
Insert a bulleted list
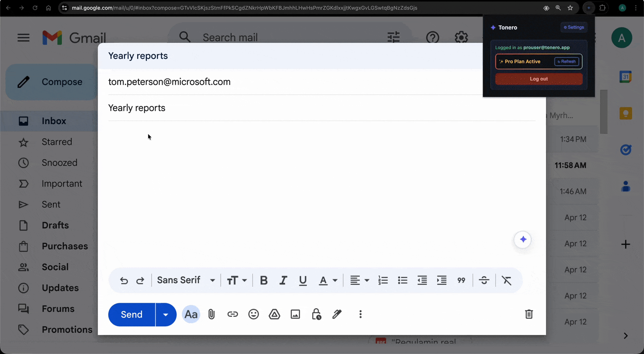[x=402, y=280]
